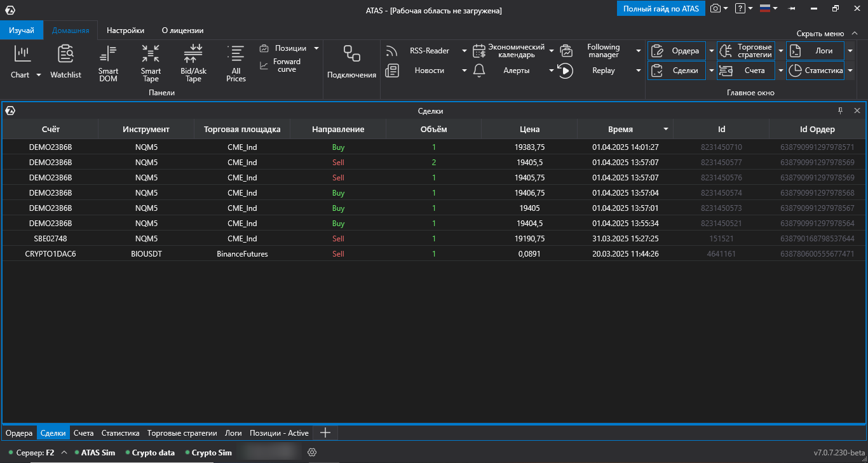This screenshot has height=463, width=868.
Task: Open the Позиции positions panel
Action: point(283,48)
